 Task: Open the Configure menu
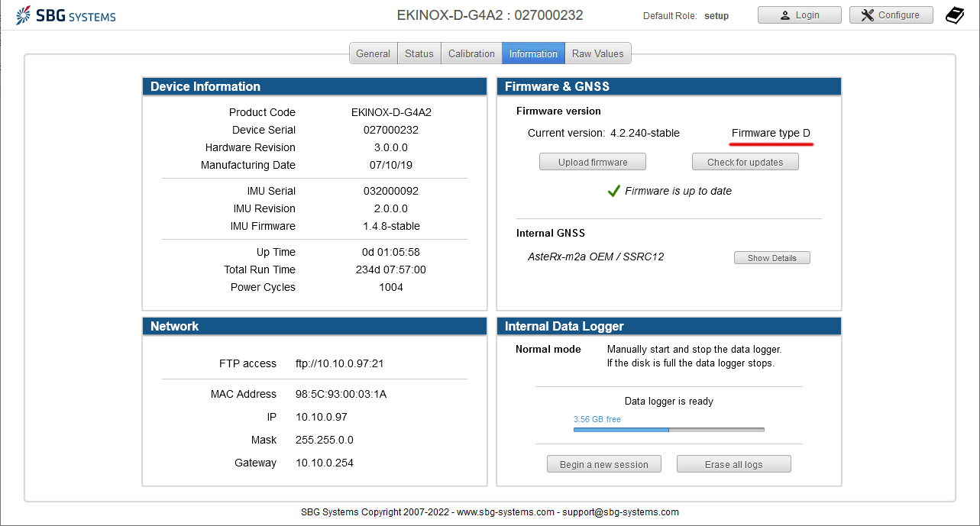[x=891, y=15]
